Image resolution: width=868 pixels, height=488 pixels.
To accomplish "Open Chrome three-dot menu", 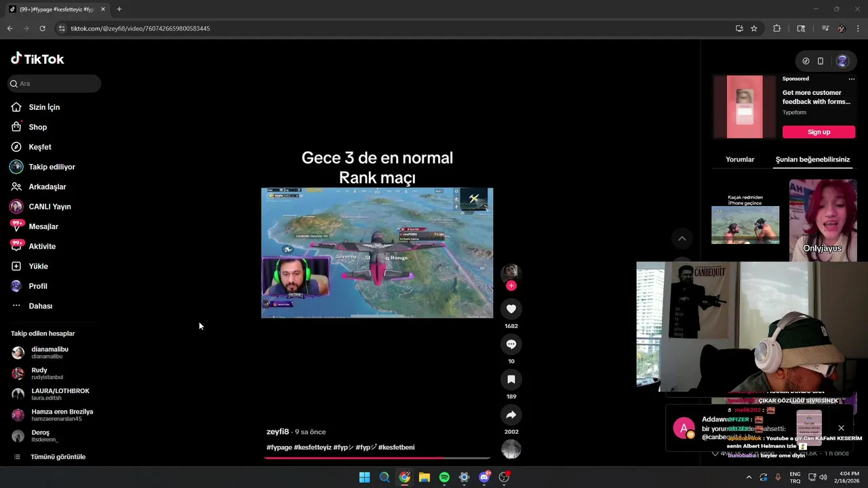I will (x=859, y=28).
